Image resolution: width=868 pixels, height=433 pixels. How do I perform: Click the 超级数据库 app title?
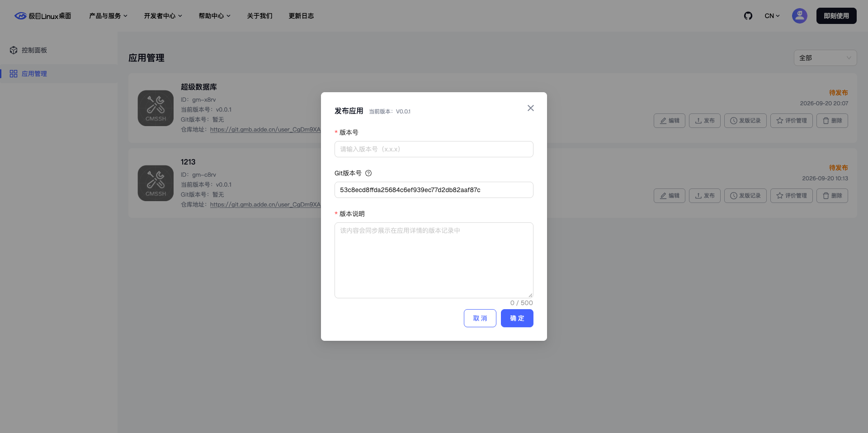click(199, 87)
